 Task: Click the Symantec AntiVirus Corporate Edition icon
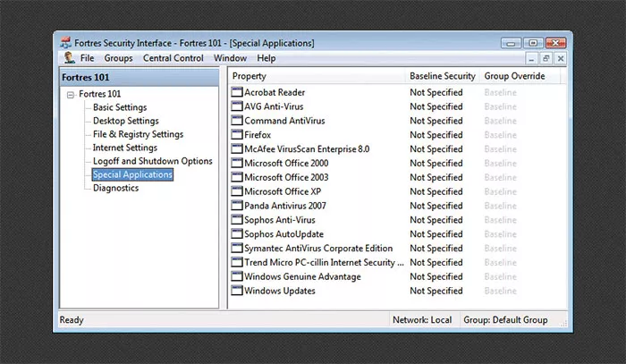click(x=237, y=248)
